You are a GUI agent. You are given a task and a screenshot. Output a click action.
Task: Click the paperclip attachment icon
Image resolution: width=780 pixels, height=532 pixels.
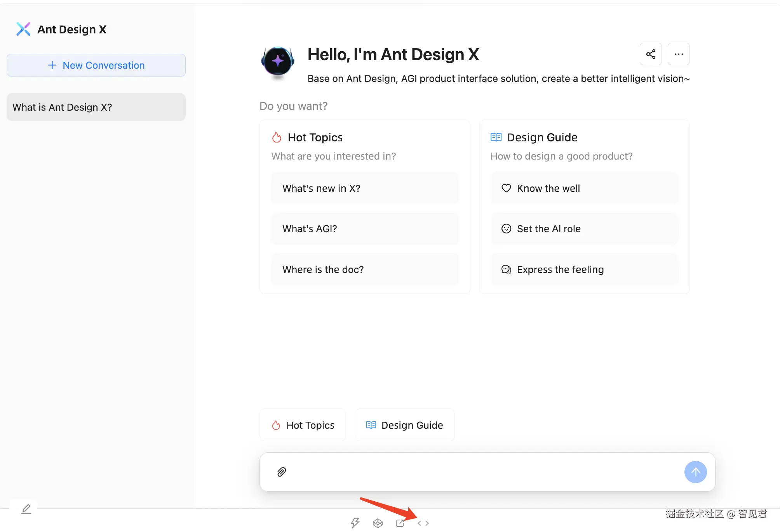282,472
